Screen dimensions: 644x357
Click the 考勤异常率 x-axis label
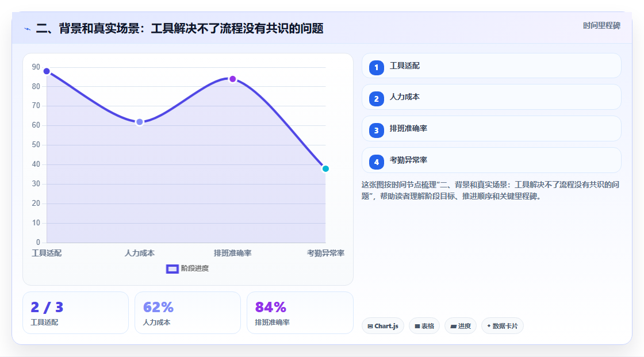[325, 253]
